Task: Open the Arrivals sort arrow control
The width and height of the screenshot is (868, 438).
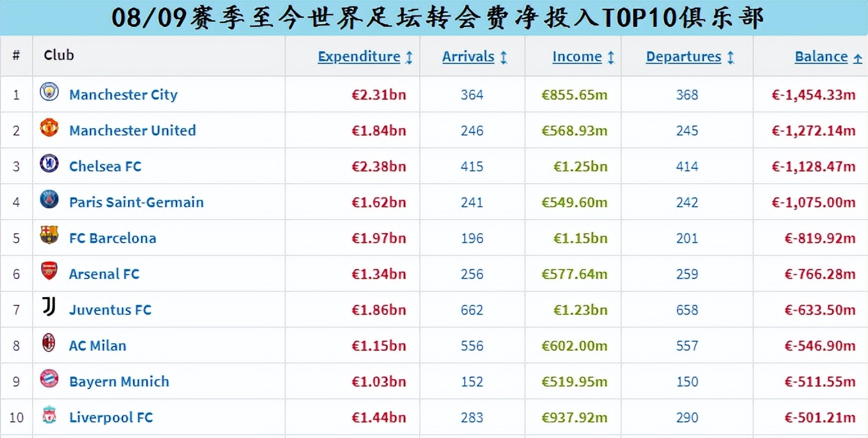Action: coord(503,56)
